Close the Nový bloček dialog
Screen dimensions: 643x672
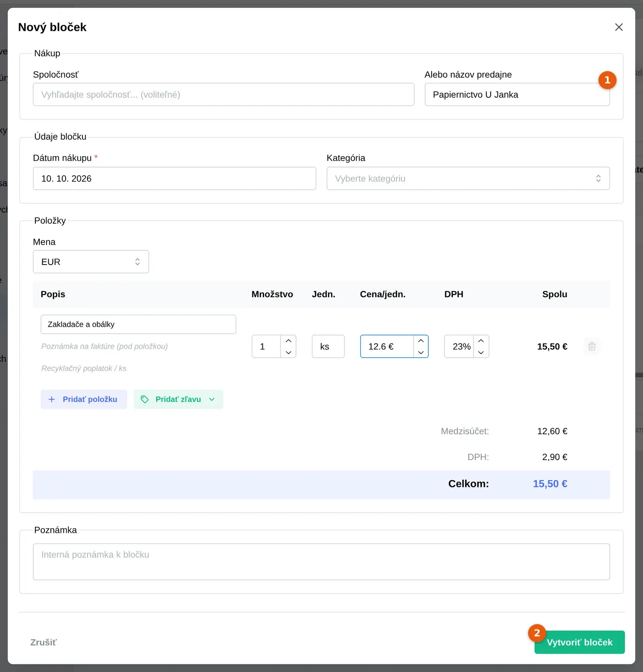pyautogui.click(x=619, y=27)
